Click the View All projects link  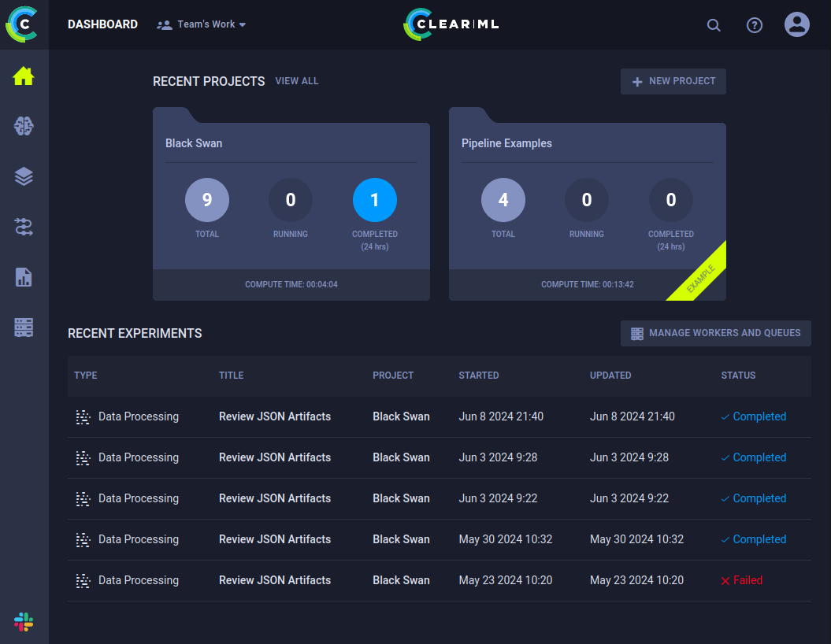[297, 81]
